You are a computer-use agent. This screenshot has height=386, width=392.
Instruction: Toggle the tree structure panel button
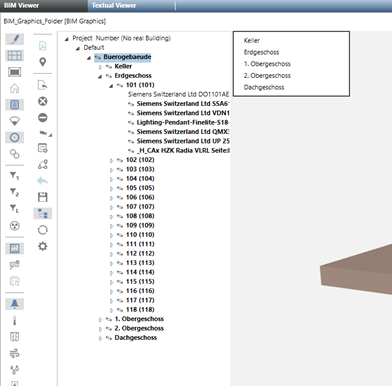point(43,214)
